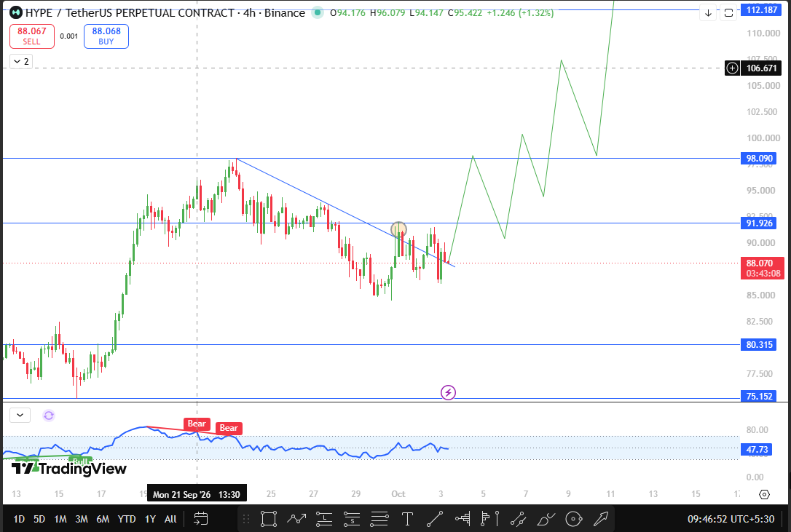Viewport: 791px width, 532px height.
Task: Select the All time range
Action: click(x=170, y=519)
